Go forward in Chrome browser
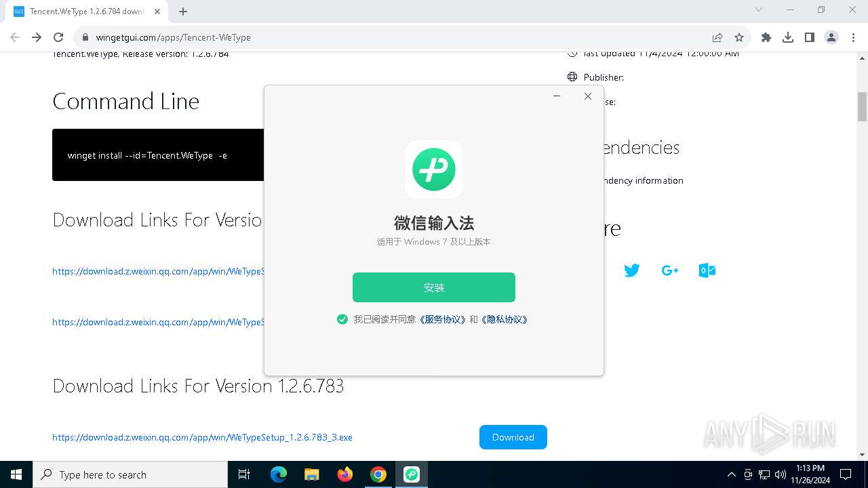 pyautogui.click(x=37, y=37)
